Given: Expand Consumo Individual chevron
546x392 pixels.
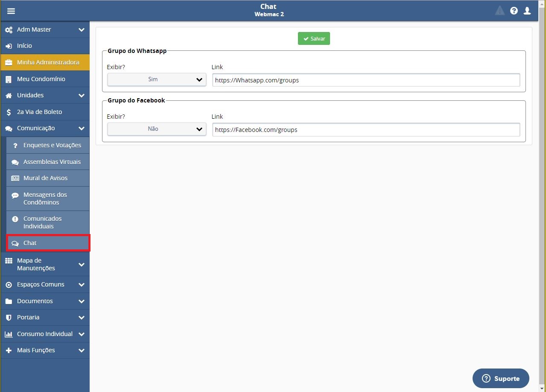Looking at the screenshot, I should coord(82,334).
